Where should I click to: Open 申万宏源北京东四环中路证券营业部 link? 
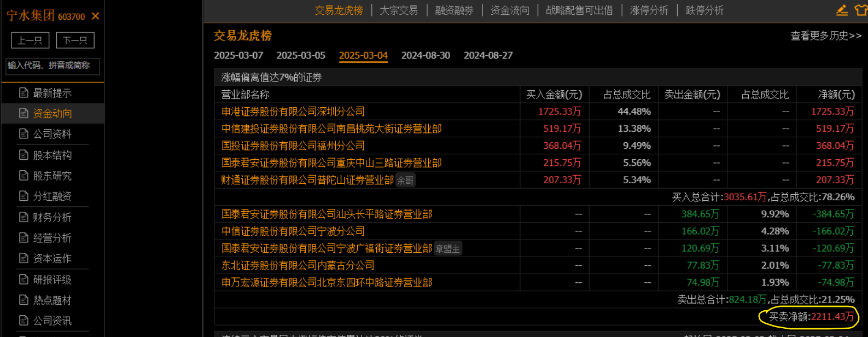click(x=327, y=283)
